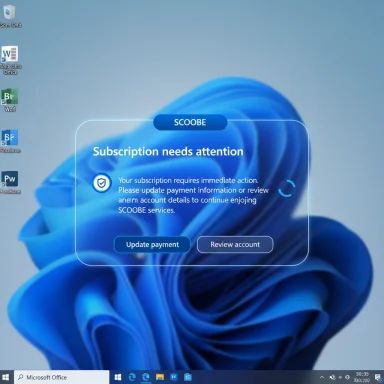Open the blue BF desktop shortcut
384x384 pixels.
click(10, 141)
